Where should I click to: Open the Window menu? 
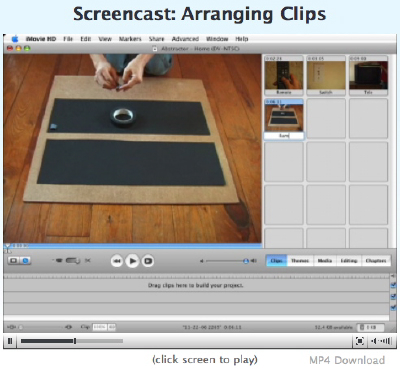[217, 39]
